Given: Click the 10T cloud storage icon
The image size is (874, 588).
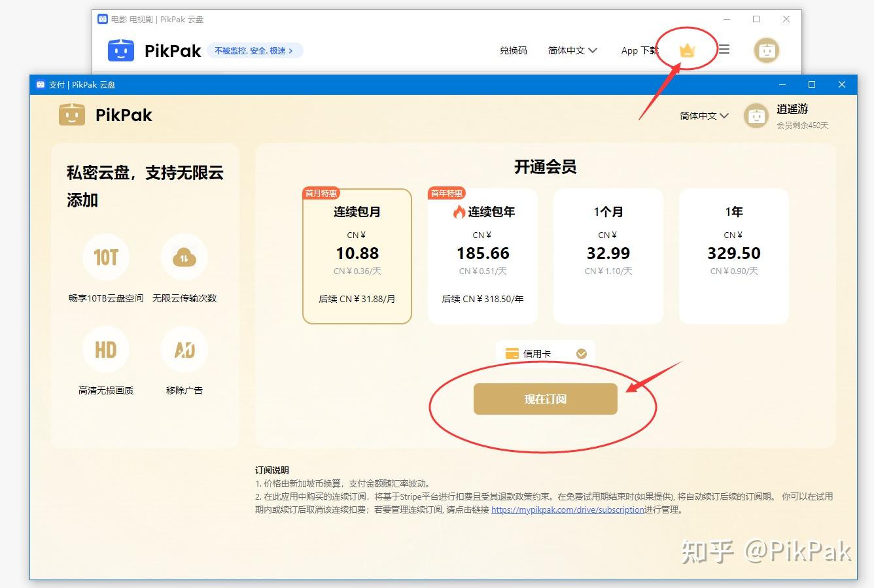Looking at the screenshot, I should click(105, 257).
